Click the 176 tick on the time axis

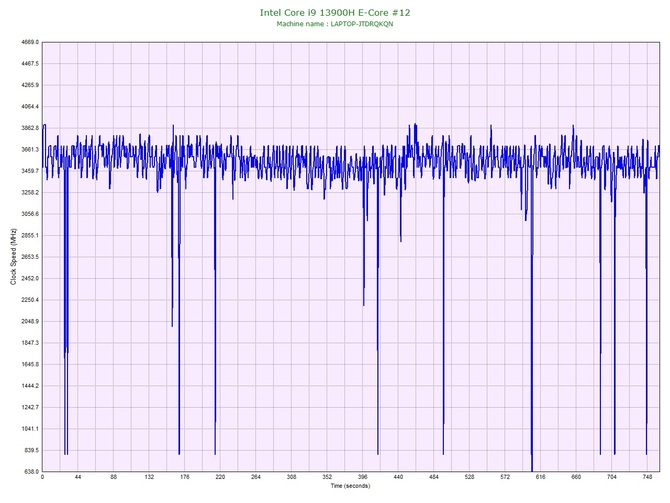[185, 477]
